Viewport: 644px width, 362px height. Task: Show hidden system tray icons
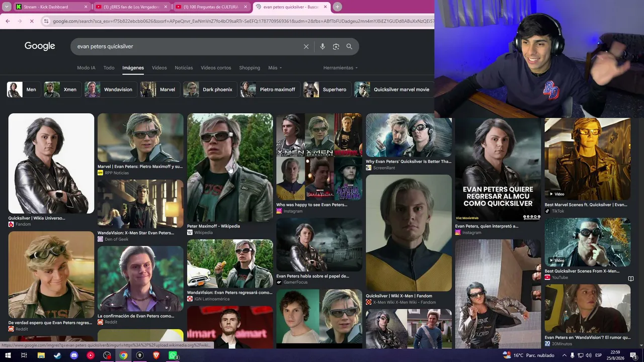pos(565,355)
